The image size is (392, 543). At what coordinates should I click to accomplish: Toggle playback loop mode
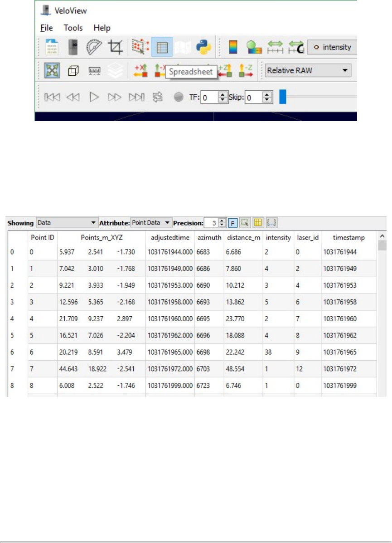pyautogui.click(x=157, y=97)
